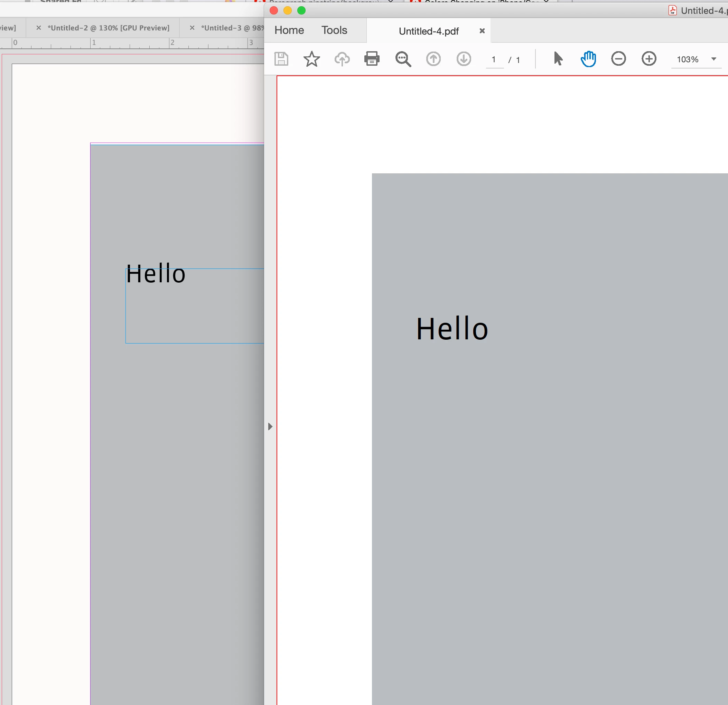Close the Untitled-3 document tab
The width and height of the screenshot is (728, 705).
click(192, 28)
